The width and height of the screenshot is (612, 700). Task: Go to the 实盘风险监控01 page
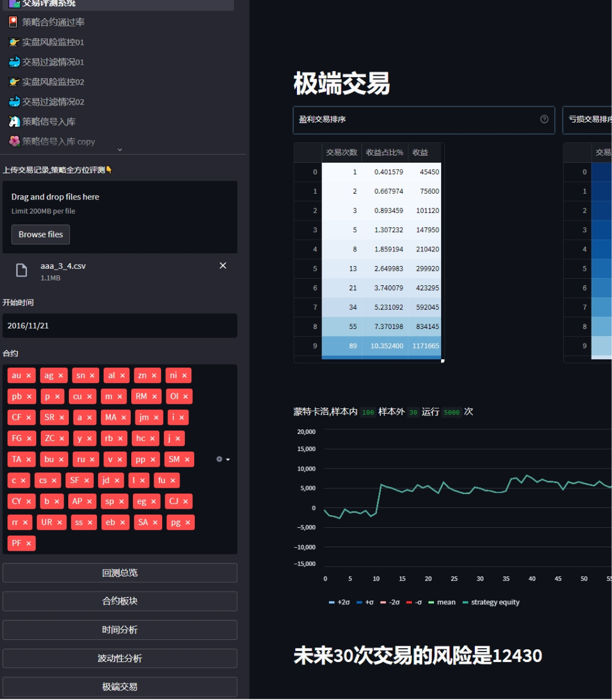53,42
